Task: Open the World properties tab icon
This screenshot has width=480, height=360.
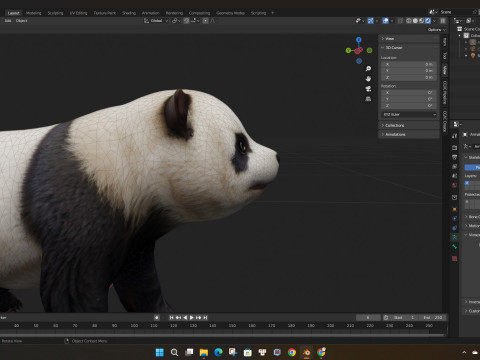Action: (455, 185)
